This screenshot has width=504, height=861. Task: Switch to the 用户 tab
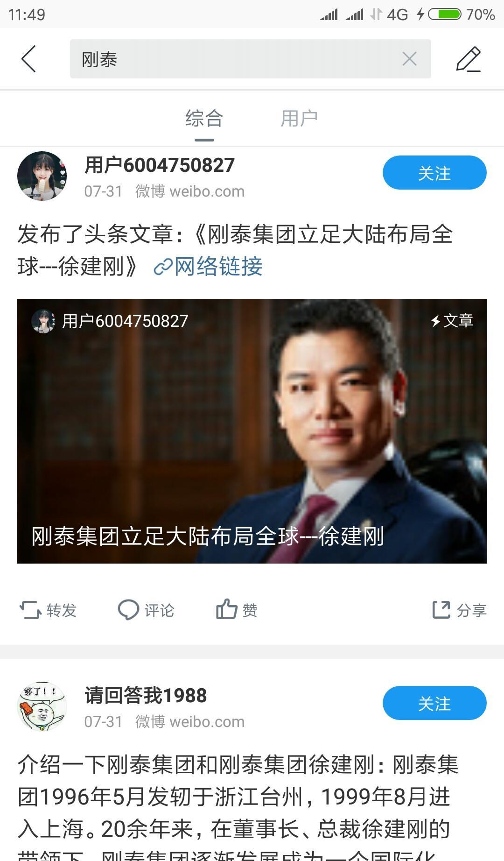(x=299, y=119)
